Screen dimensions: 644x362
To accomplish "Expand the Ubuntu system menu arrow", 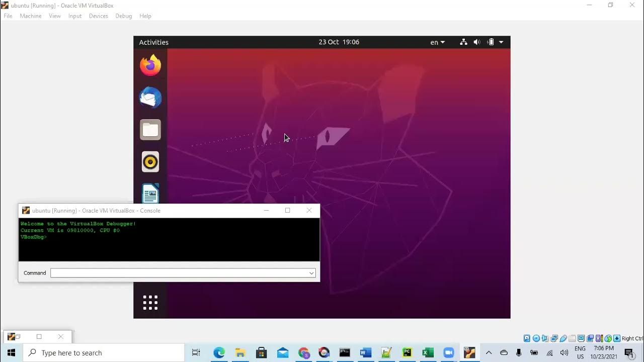I will click(x=501, y=42).
